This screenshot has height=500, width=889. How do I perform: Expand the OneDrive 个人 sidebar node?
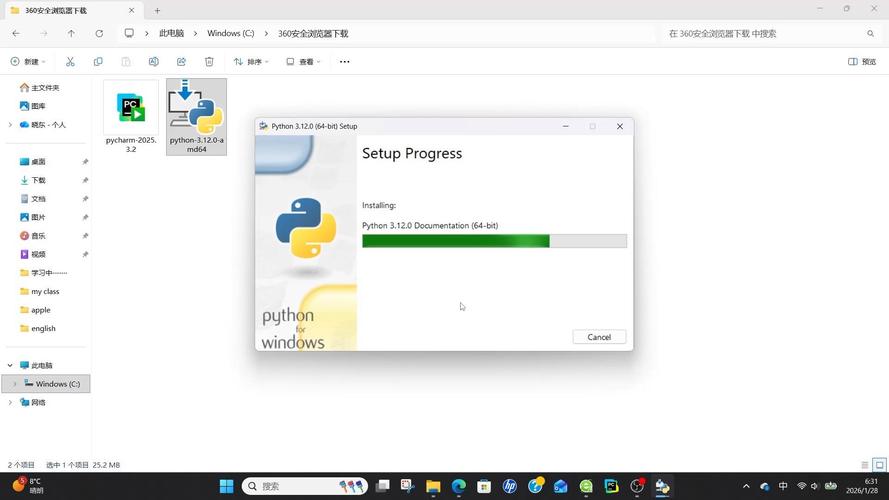tap(10, 125)
